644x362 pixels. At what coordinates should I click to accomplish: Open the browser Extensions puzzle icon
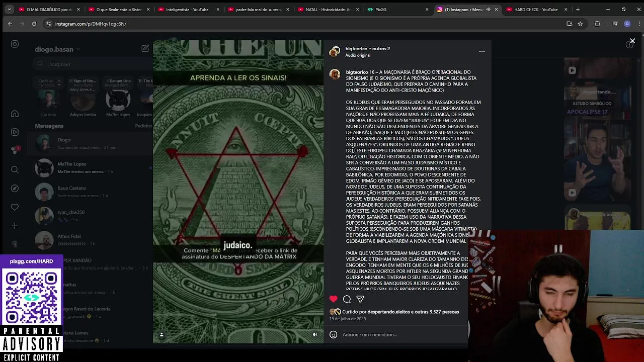(597, 24)
